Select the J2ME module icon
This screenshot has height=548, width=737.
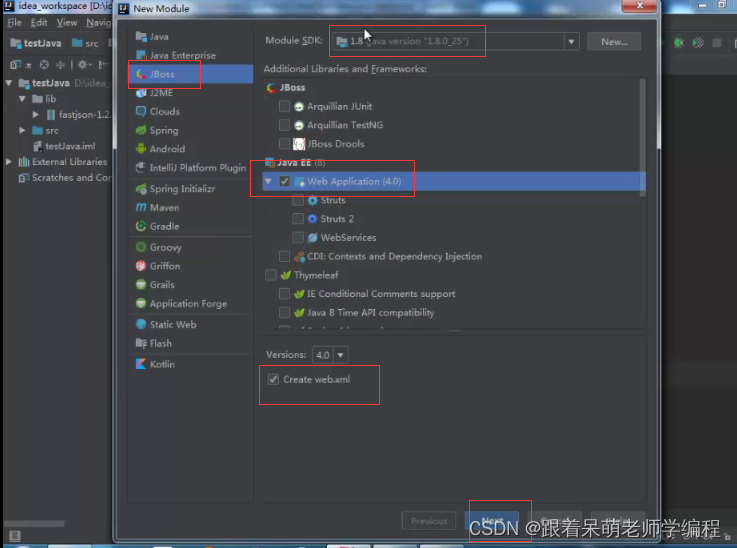pyautogui.click(x=141, y=93)
